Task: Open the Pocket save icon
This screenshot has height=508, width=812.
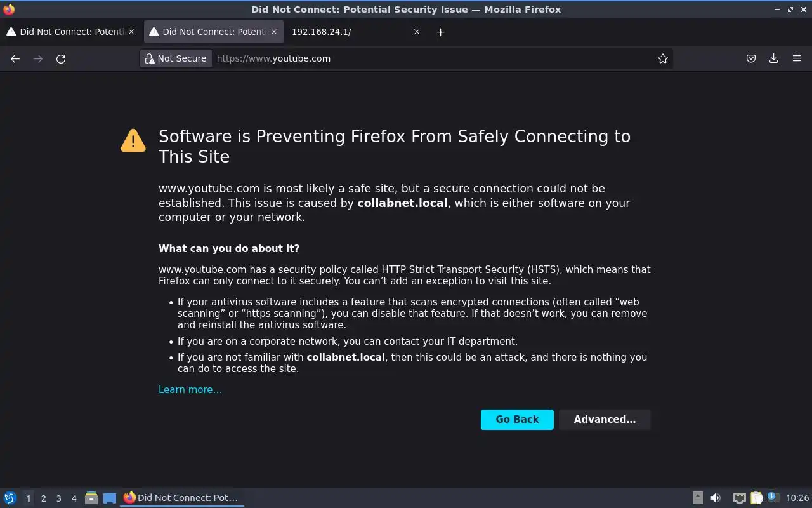Action: (x=751, y=58)
